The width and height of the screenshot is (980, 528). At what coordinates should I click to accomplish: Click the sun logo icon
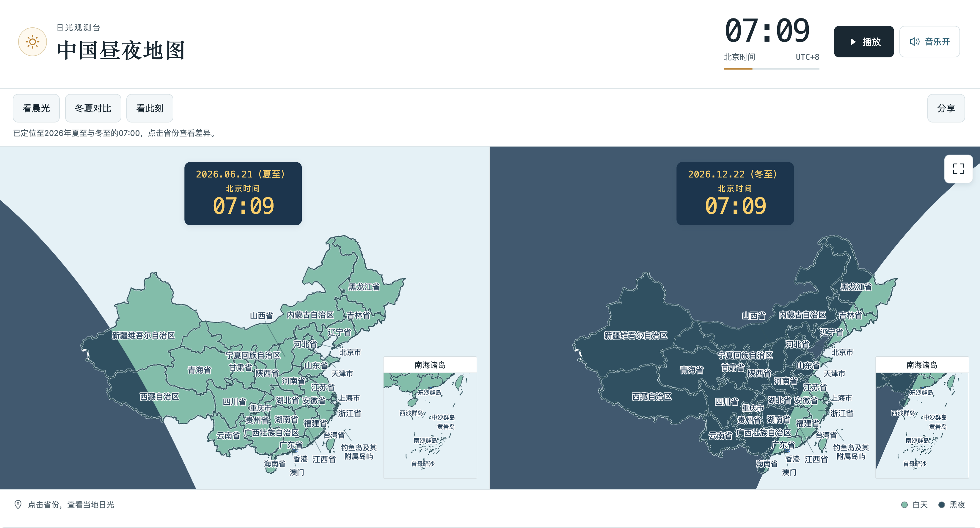coord(33,42)
